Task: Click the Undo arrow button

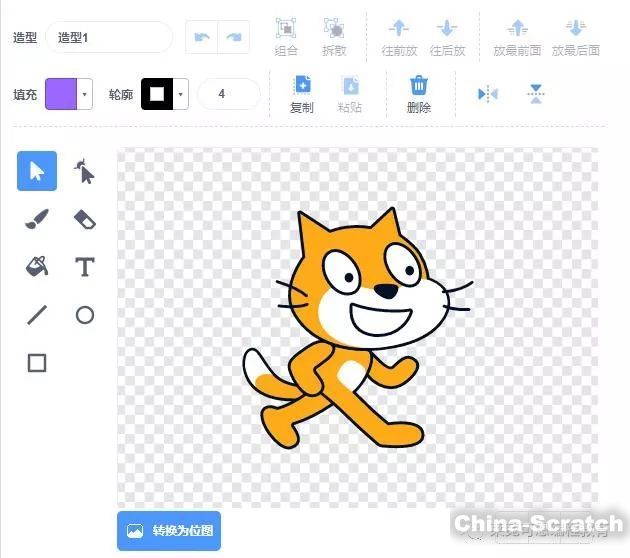Action: pos(203,37)
